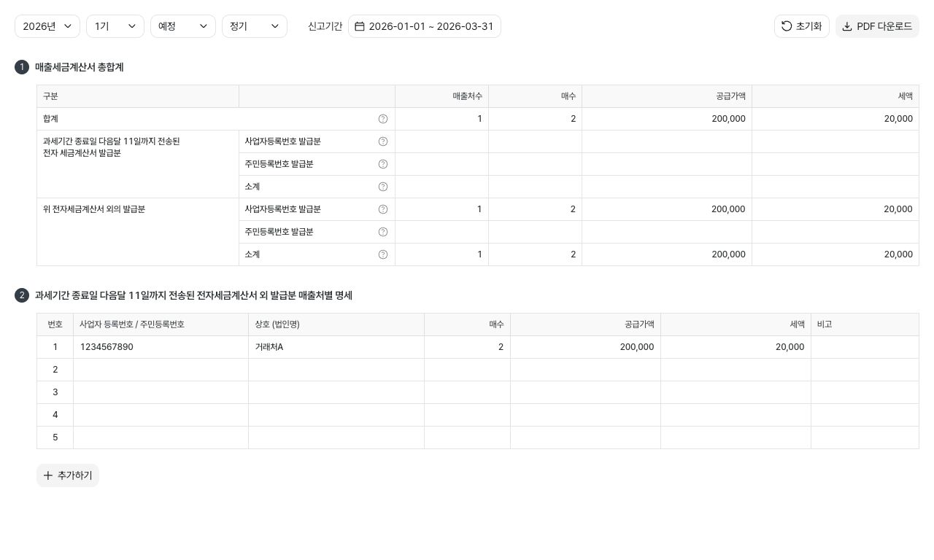This screenshot has height=560, width=934.
Task: Add a row with 추가하기
Action: pos(68,475)
